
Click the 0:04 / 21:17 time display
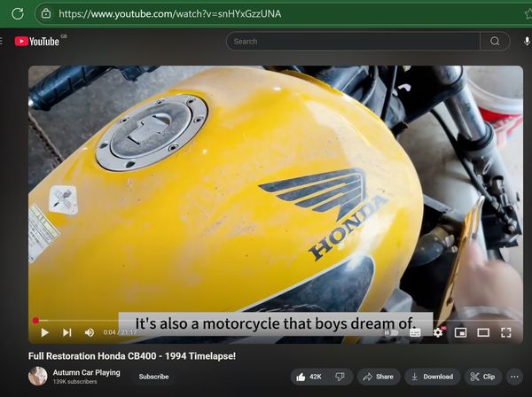(x=120, y=332)
